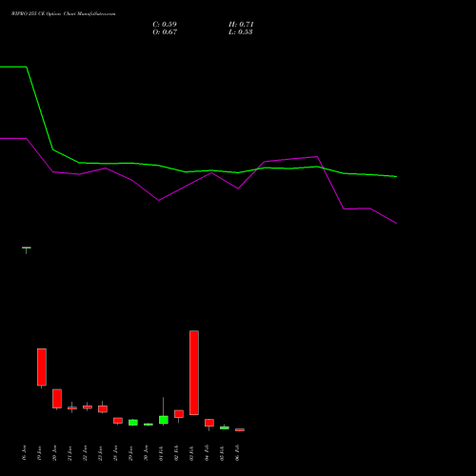Click the green candle above 05 Feb
The width and height of the screenshot is (476, 476).
click(x=225, y=427)
